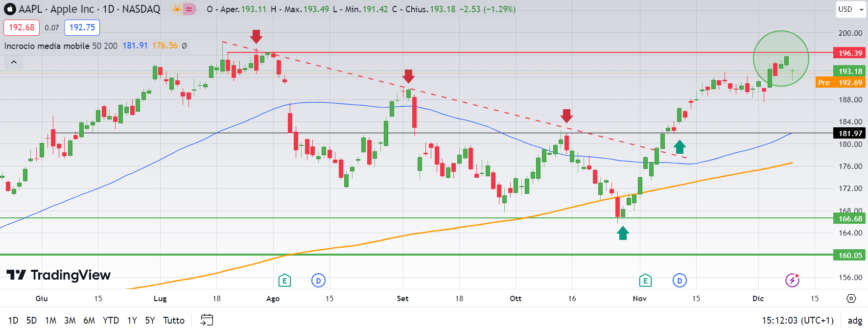Screen dimensions: 868x331
Task: Click the purple lightning bolt event icon
Action: point(792,280)
